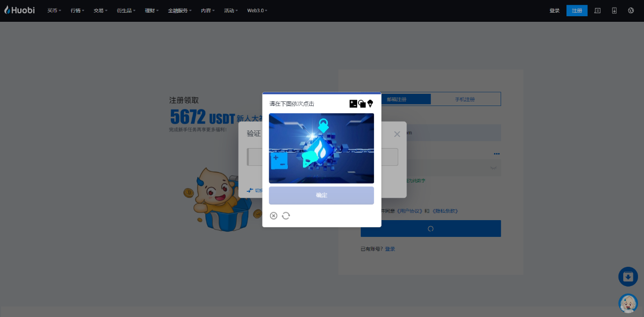Expand the 衍生品 dropdown menu
The image size is (644, 317).
pos(127,11)
